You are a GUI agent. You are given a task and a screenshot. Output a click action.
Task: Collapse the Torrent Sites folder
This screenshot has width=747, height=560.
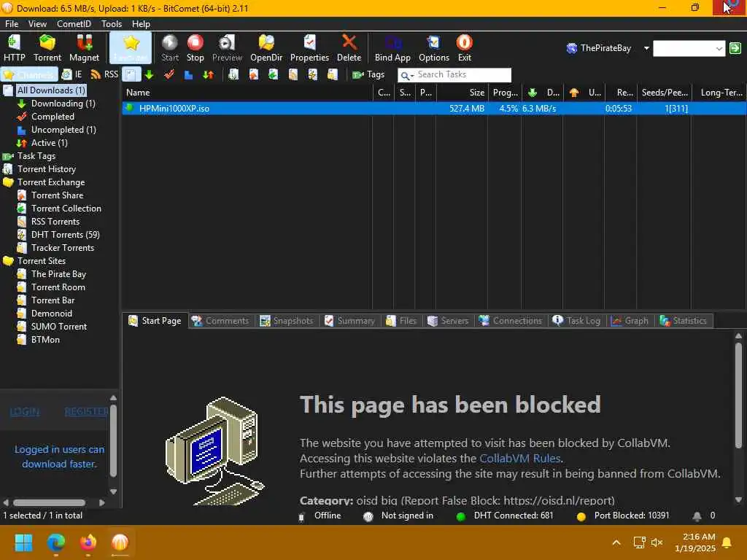[42, 261]
